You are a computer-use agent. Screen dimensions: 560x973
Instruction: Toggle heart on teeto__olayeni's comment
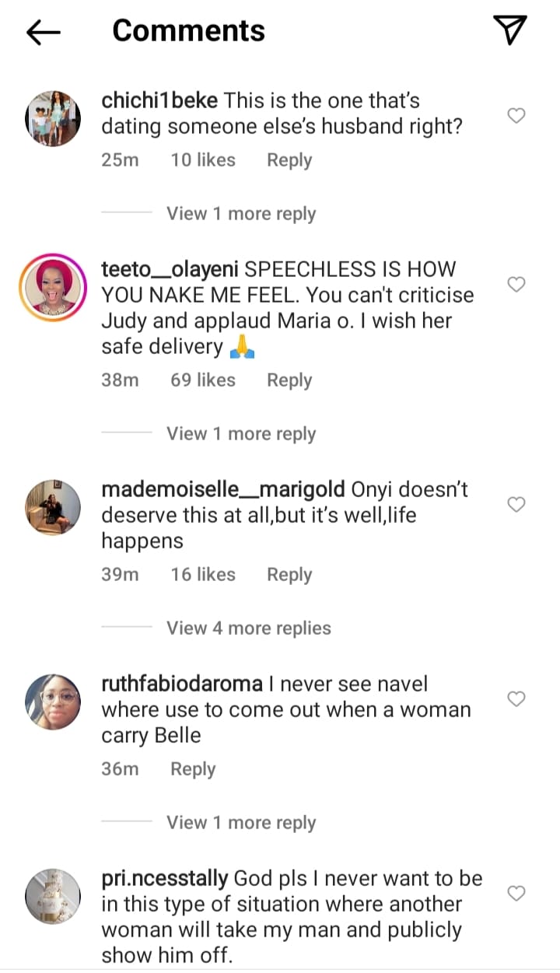516,285
